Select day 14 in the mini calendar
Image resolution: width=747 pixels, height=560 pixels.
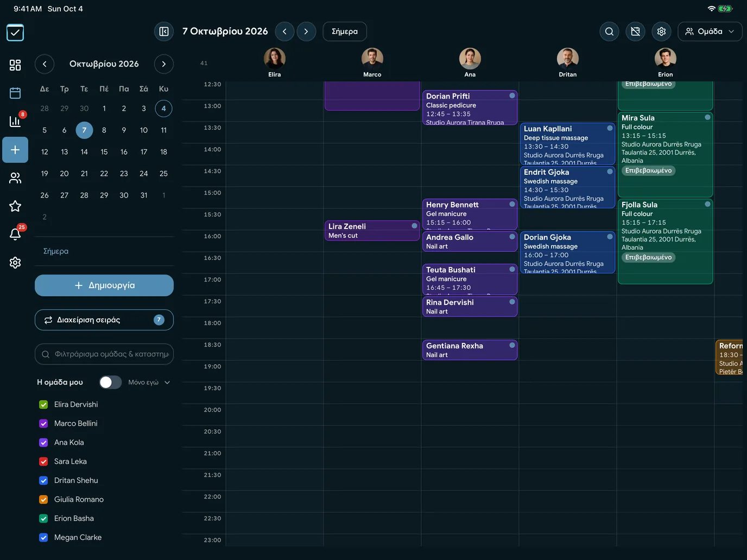pyautogui.click(x=84, y=152)
